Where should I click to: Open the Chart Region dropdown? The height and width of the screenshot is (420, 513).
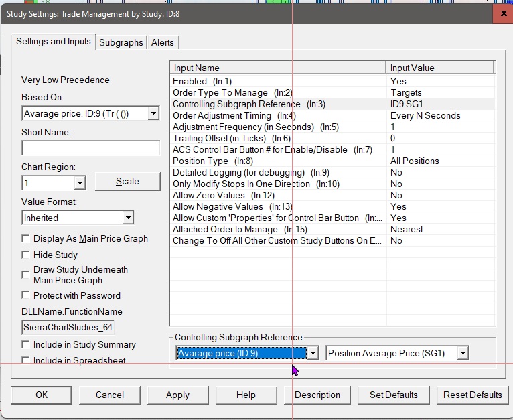(x=80, y=182)
